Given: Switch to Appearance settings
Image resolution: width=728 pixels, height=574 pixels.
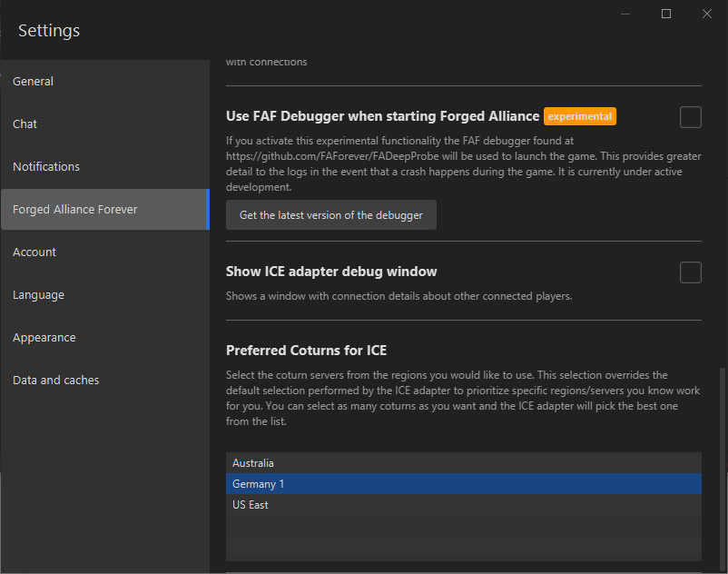Looking at the screenshot, I should (x=105, y=338).
